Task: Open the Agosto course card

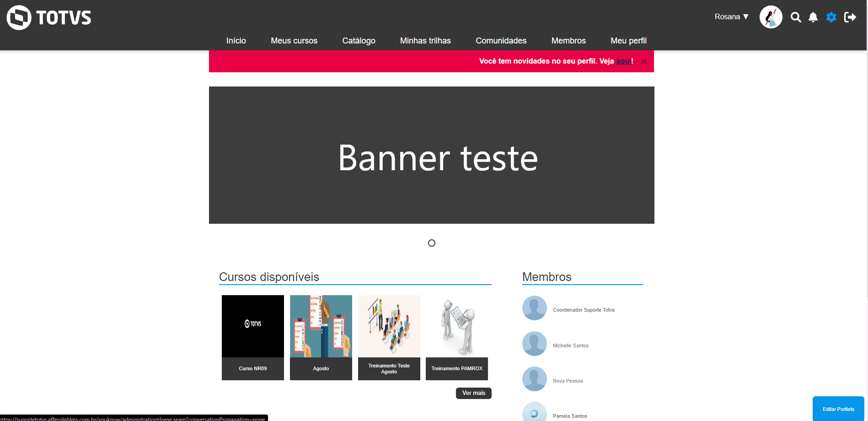Action: coord(321,338)
